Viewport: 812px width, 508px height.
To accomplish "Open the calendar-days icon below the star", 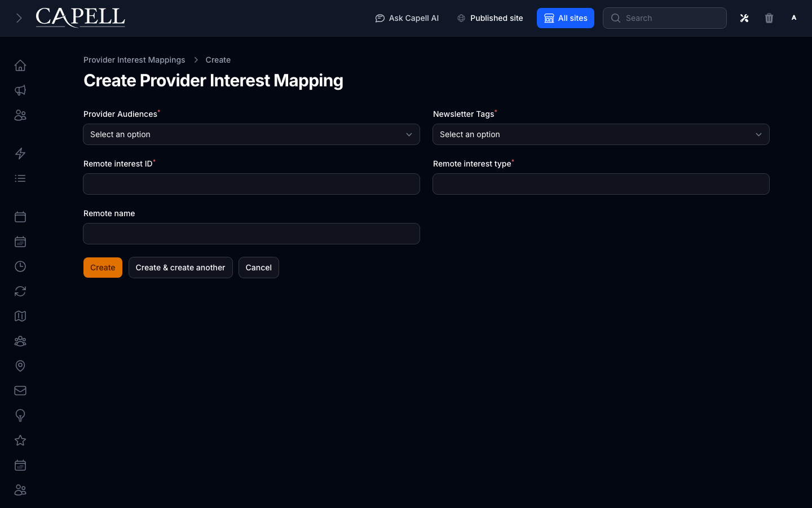I will point(20,465).
